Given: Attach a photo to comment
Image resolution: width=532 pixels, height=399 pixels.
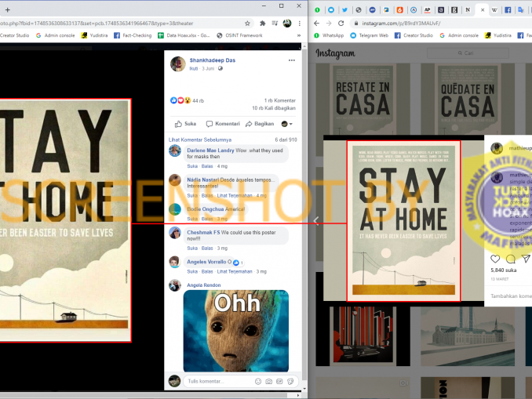Looking at the screenshot, I should click(x=268, y=382).
